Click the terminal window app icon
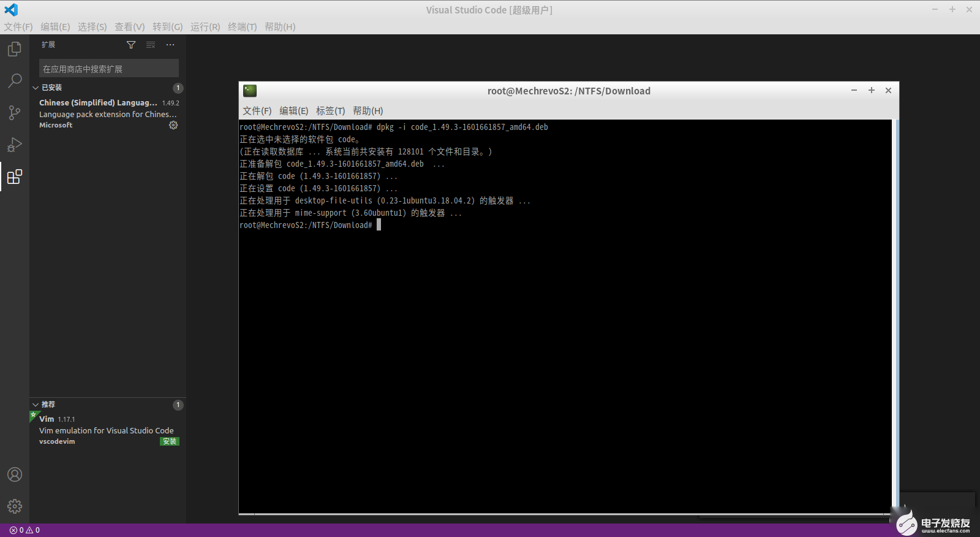Viewport: 980px width, 537px height. (x=250, y=91)
